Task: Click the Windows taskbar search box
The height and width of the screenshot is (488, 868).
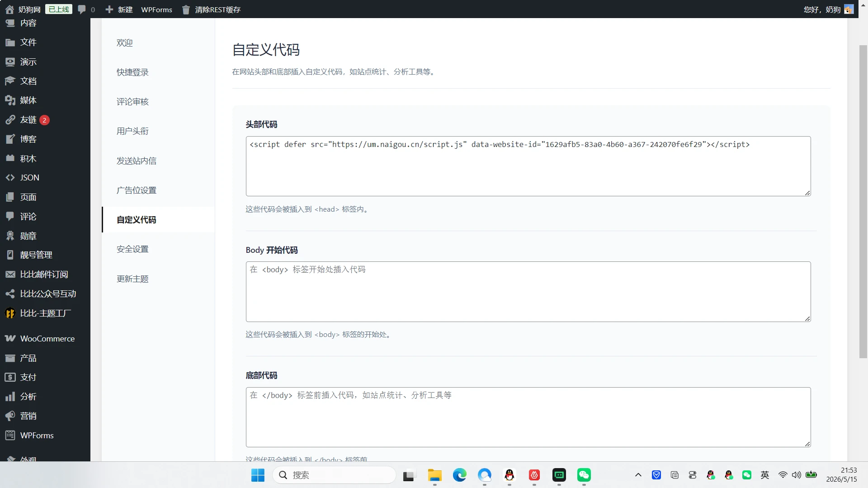Action: [x=335, y=475]
